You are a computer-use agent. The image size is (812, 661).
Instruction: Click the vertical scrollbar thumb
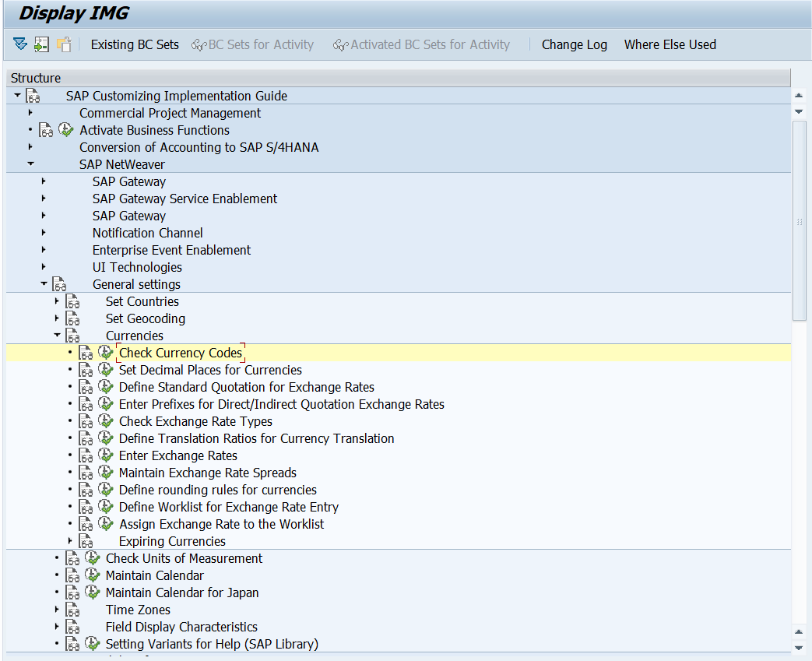tap(800, 221)
